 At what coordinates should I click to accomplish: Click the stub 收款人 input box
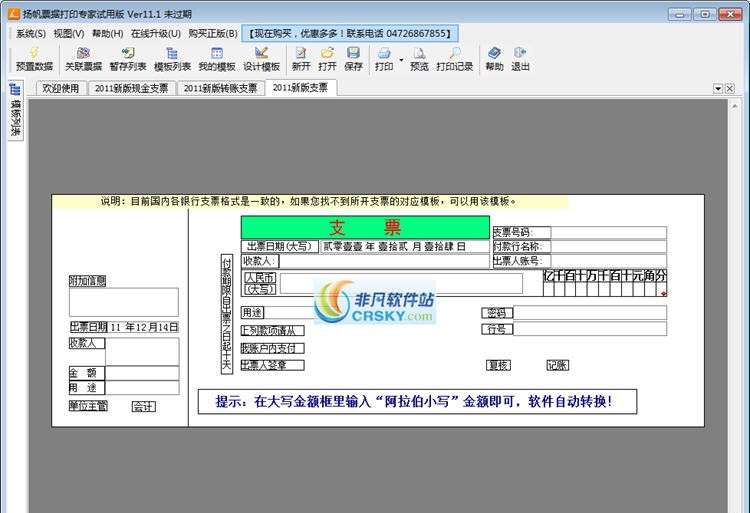pyautogui.click(x=142, y=351)
